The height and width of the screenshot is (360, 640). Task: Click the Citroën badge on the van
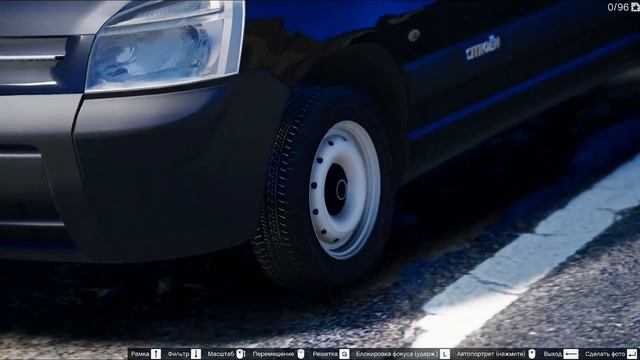483,48
